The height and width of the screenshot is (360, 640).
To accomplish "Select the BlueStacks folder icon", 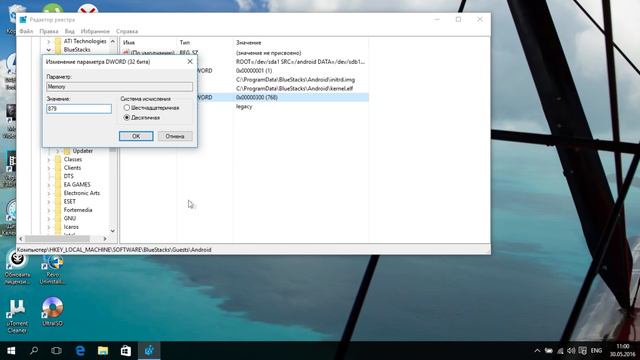I will pyautogui.click(x=58, y=50).
